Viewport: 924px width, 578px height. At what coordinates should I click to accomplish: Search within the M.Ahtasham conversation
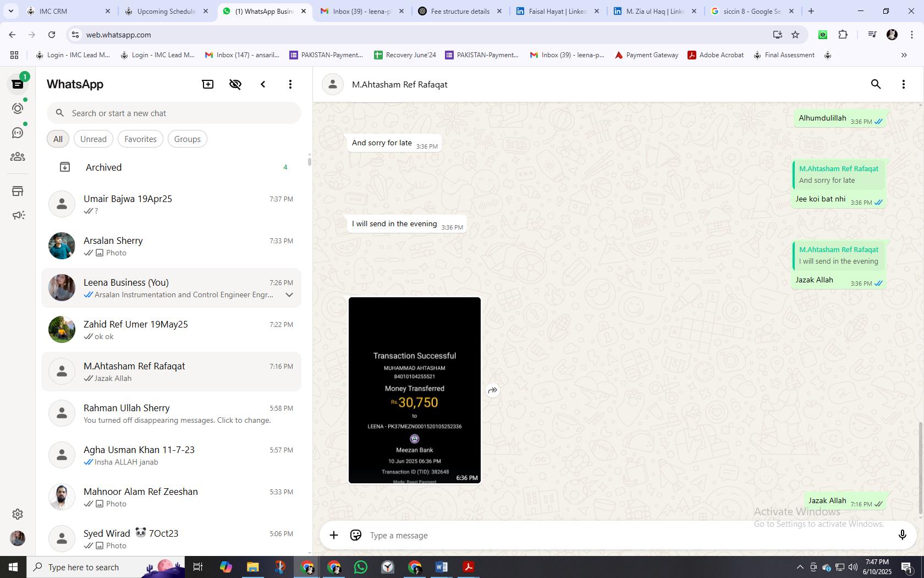tap(876, 84)
